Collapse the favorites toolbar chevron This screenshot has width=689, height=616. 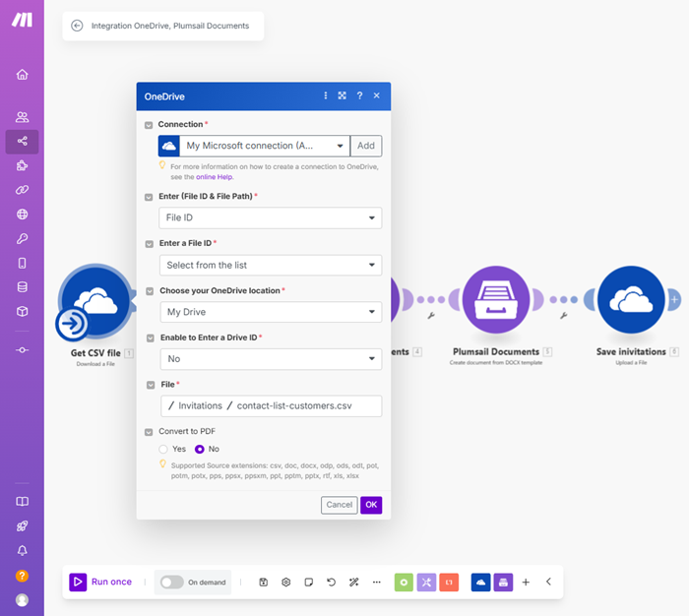(x=548, y=582)
